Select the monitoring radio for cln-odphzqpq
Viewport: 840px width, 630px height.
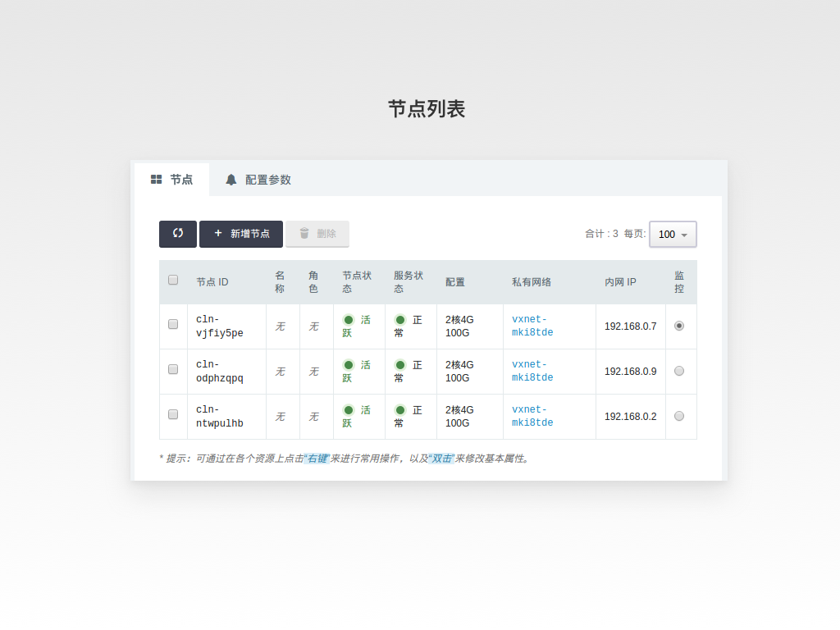pyautogui.click(x=680, y=371)
